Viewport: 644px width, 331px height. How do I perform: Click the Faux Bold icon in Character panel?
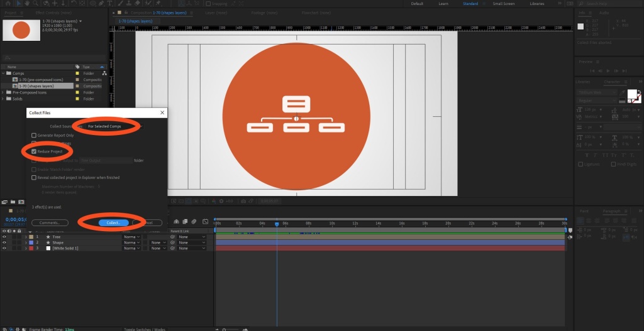[x=587, y=155]
